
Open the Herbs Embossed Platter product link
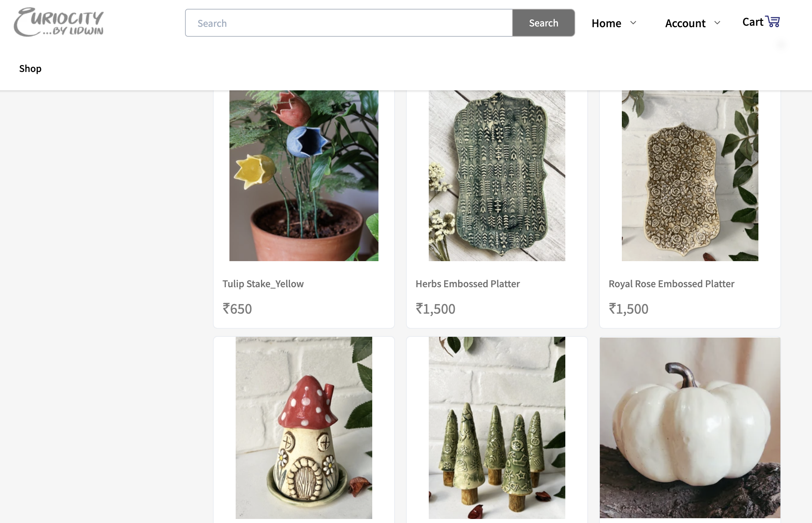click(467, 284)
